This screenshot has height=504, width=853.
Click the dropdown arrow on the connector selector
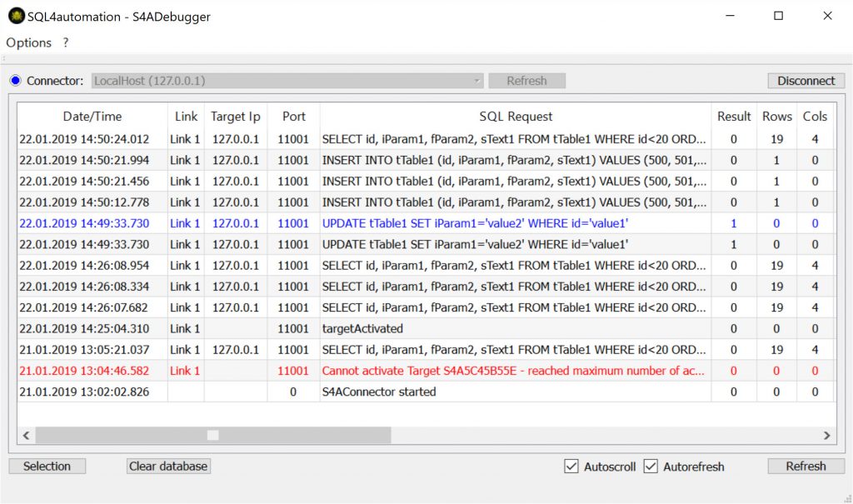pos(476,80)
